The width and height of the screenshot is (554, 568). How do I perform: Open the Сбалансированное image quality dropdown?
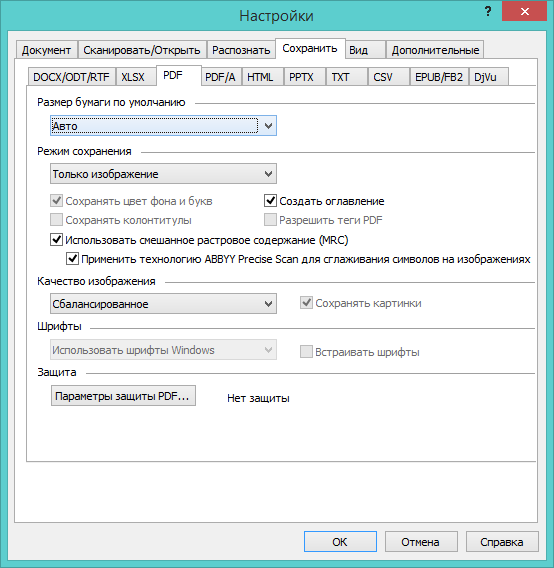coord(163,304)
